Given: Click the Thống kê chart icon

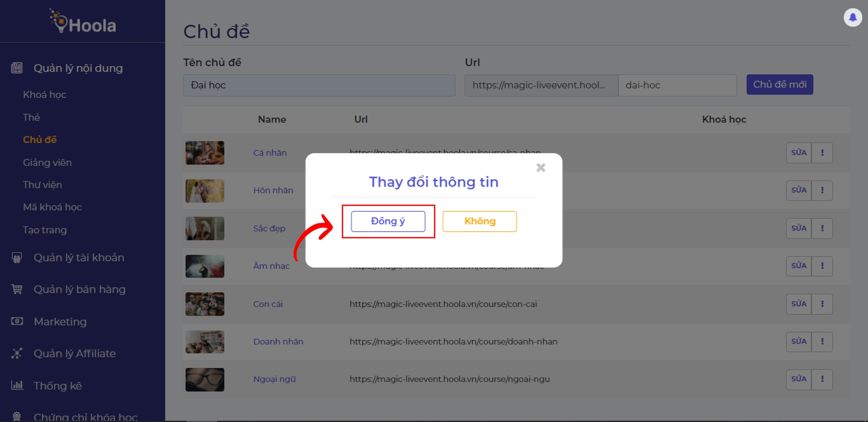Looking at the screenshot, I should [17, 385].
